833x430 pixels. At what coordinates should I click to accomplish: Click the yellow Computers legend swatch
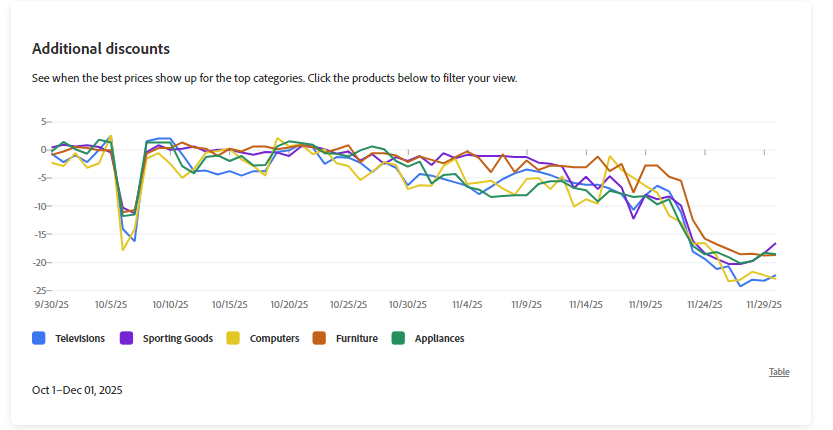(233, 338)
